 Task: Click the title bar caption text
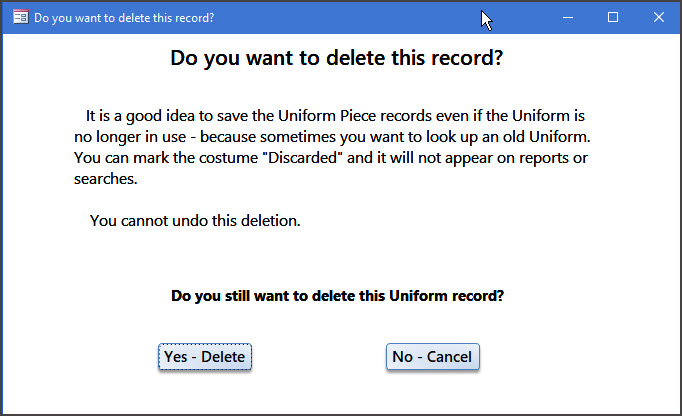(124, 18)
